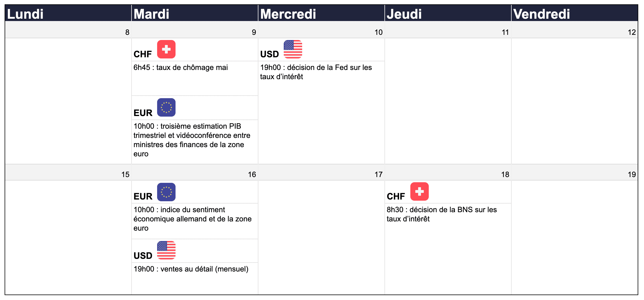This screenshot has height=300, width=644.
Task: Open the 6h45 taux de chômage mai event
Action: click(181, 67)
